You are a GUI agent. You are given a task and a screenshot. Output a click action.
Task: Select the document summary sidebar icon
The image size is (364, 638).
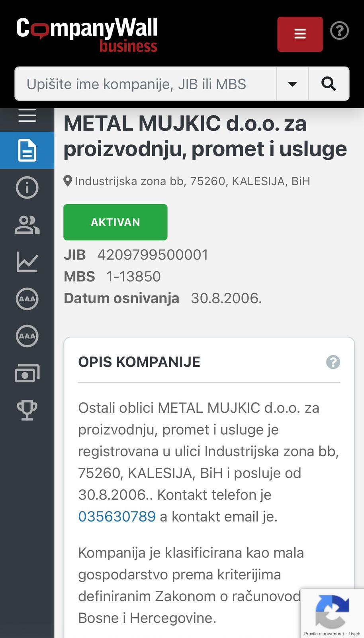(x=27, y=150)
